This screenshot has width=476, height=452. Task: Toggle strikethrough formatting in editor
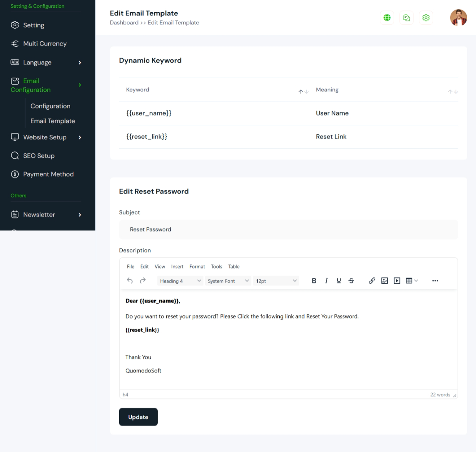[351, 281]
